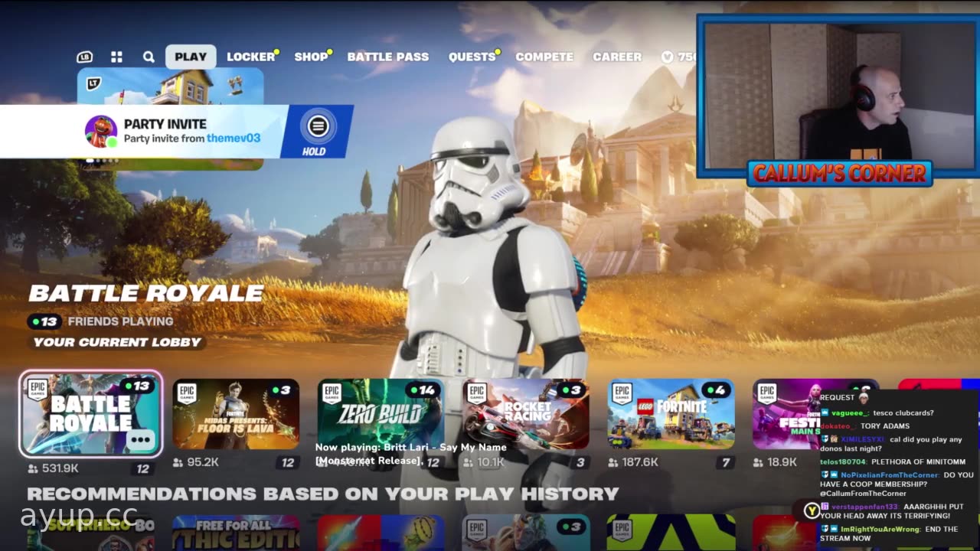Screen dimensions: 980x551
Task: Click the themev03 username link
Action: pyautogui.click(x=234, y=139)
